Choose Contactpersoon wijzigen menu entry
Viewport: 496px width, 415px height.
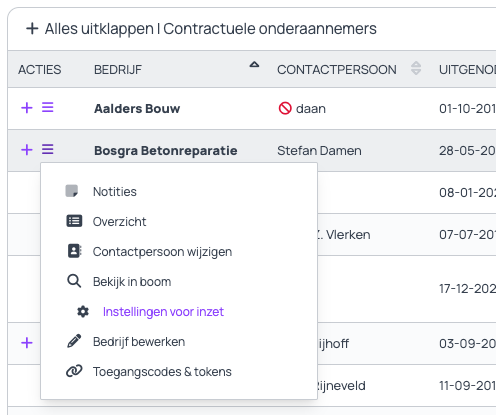162,252
